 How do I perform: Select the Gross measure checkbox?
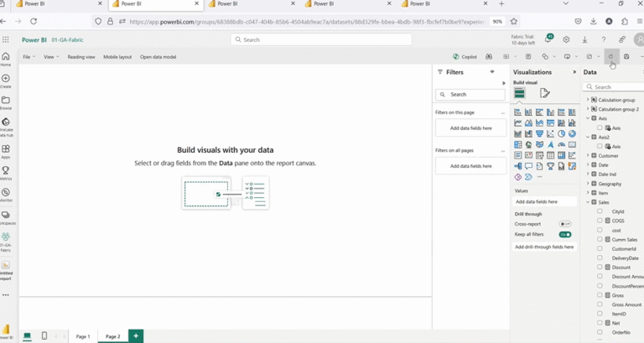[x=600, y=295]
